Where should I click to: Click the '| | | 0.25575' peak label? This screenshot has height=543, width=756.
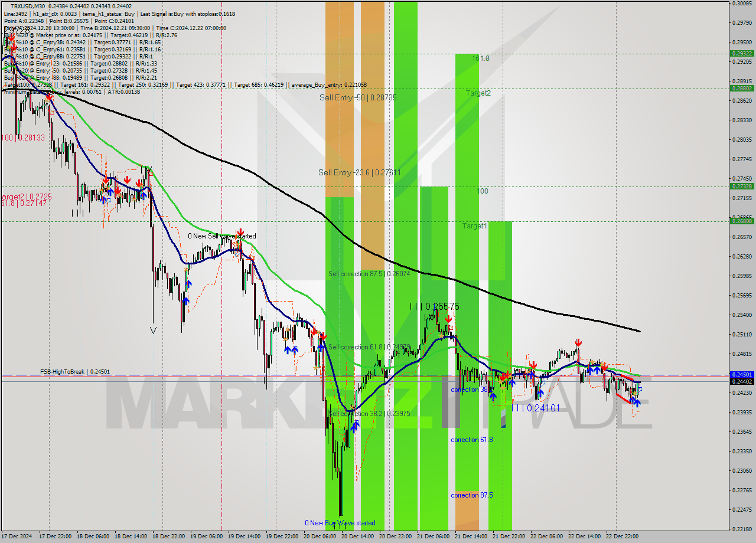[434, 307]
